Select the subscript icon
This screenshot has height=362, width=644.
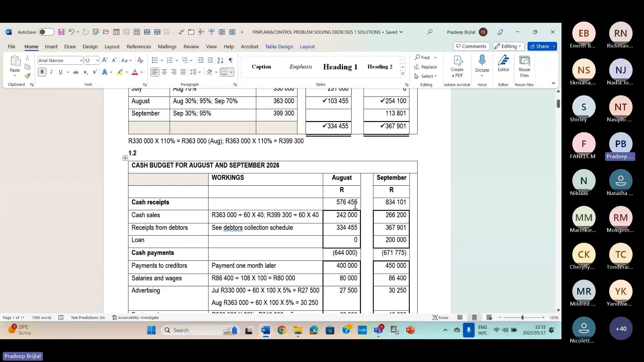tap(86, 72)
